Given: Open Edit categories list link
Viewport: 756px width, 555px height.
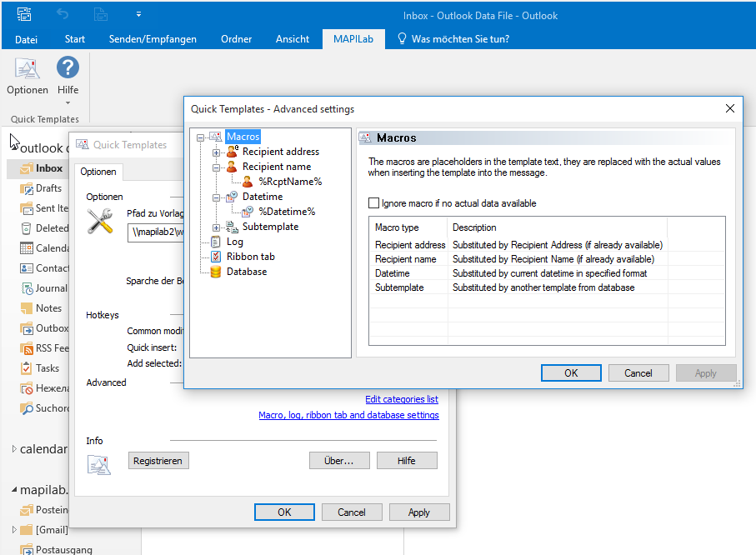Looking at the screenshot, I should [x=402, y=399].
